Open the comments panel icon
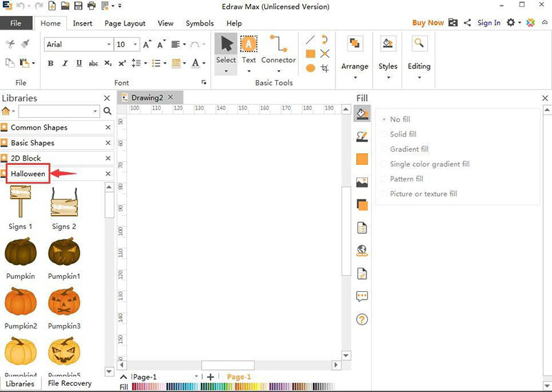 [362, 297]
